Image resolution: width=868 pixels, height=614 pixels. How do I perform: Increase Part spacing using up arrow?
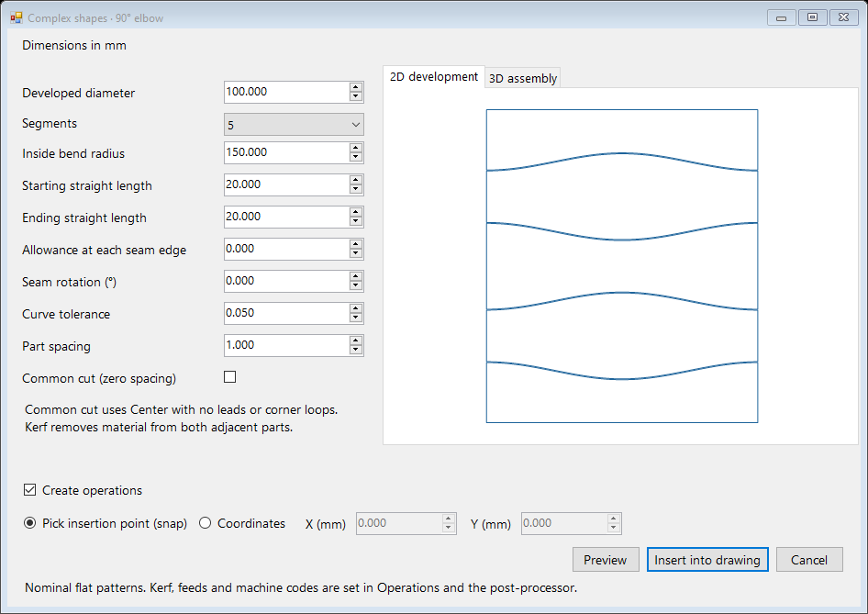coord(356,340)
